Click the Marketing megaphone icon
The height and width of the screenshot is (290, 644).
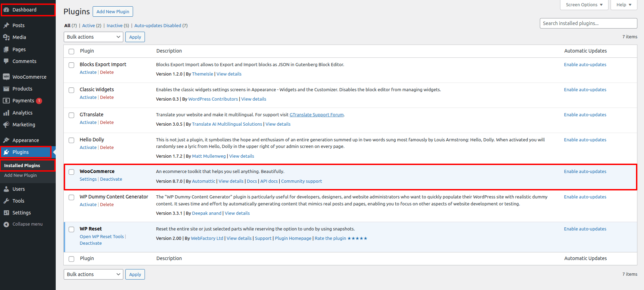[x=6, y=125]
